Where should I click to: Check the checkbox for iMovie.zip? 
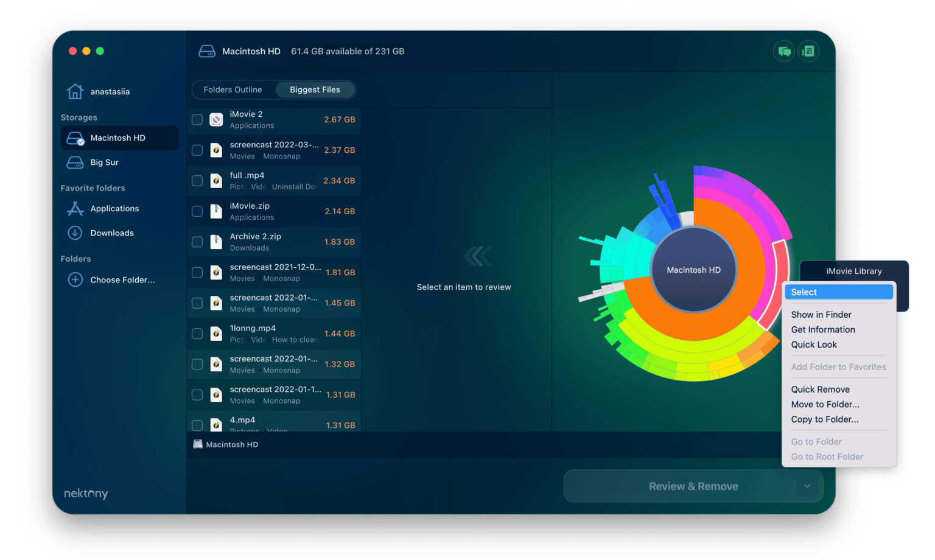[197, 211]
